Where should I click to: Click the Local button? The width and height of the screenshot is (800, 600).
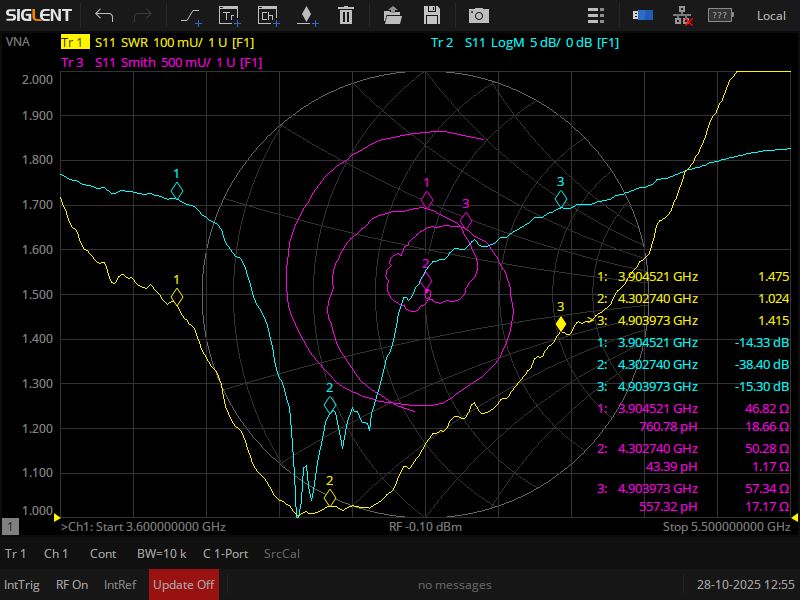coord(771,15)
